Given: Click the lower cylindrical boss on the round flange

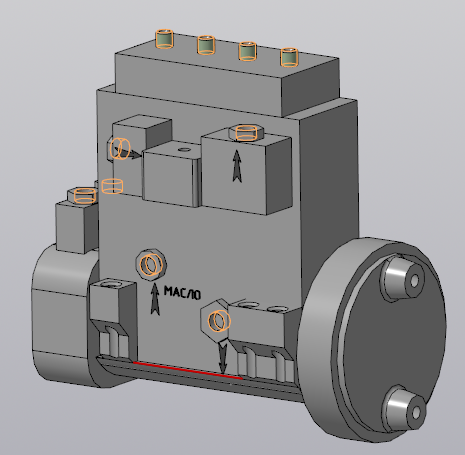Looking at the screenshot, I should [404, 408].
